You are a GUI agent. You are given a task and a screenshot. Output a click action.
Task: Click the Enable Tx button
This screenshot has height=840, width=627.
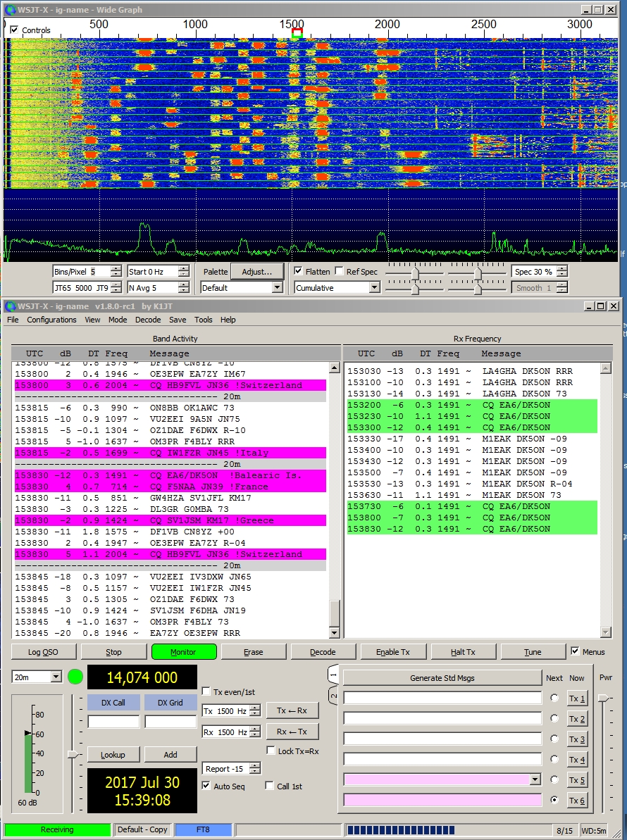point(393,652)
